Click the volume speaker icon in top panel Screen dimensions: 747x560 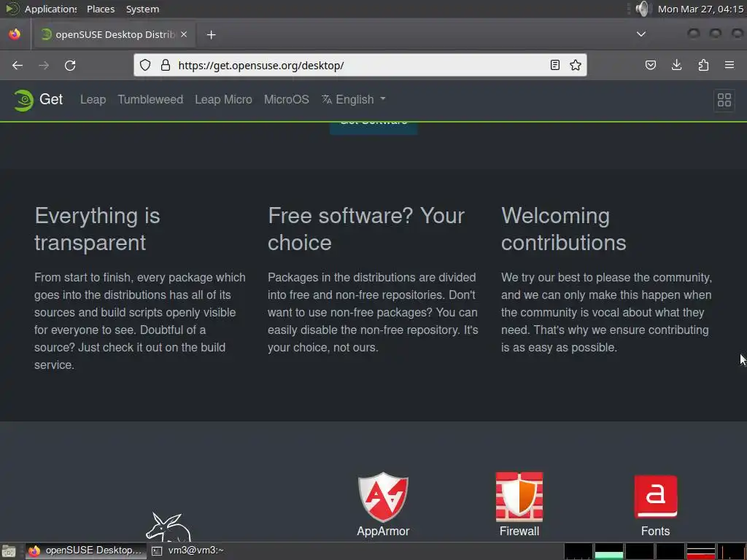(x=642, y=9)
